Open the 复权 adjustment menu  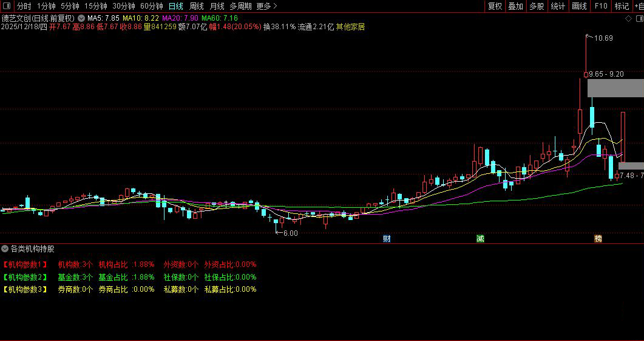coord(495,6)
